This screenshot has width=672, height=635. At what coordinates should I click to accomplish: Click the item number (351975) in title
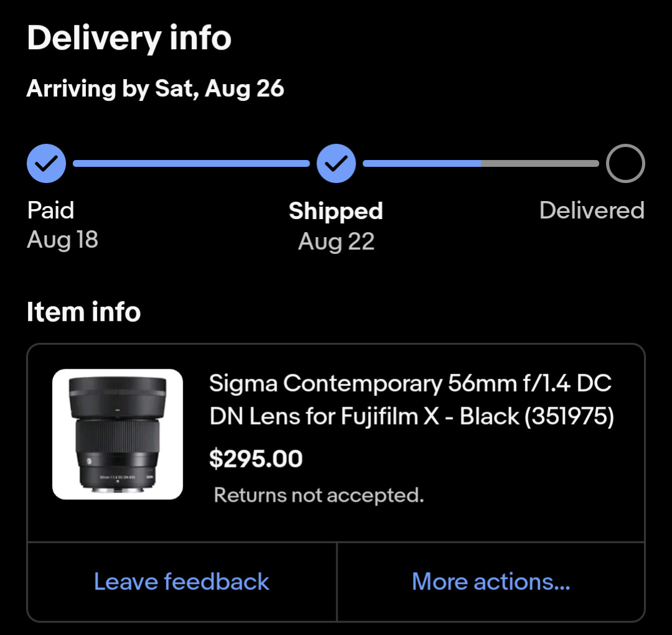pos(569,416)
